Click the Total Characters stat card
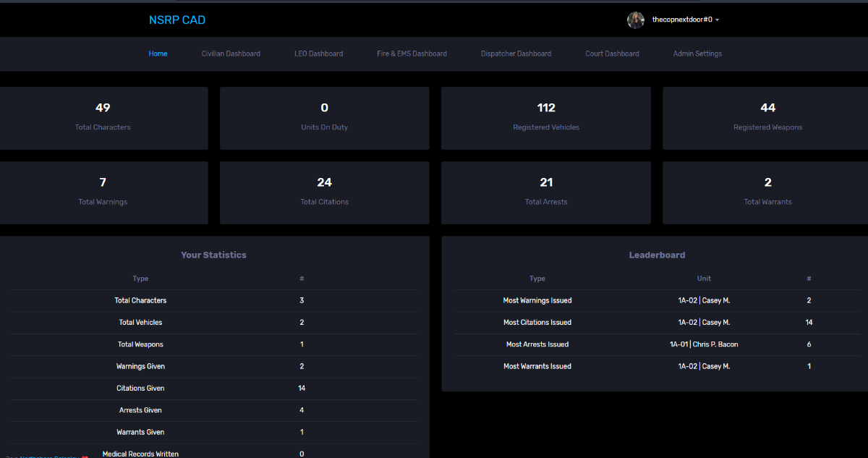The width and height of the screenshot is (868, 458). pyautogui.click(x=103, y=118)
